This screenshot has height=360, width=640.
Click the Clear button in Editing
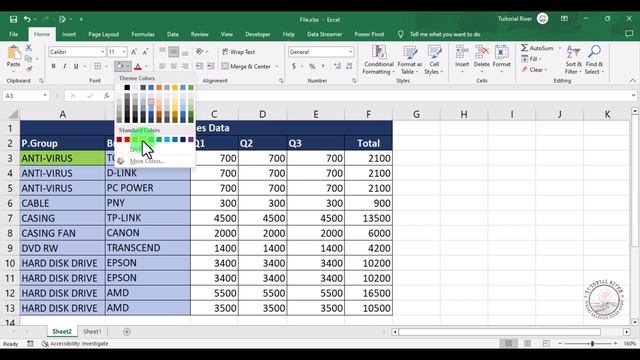coord(534,70)
